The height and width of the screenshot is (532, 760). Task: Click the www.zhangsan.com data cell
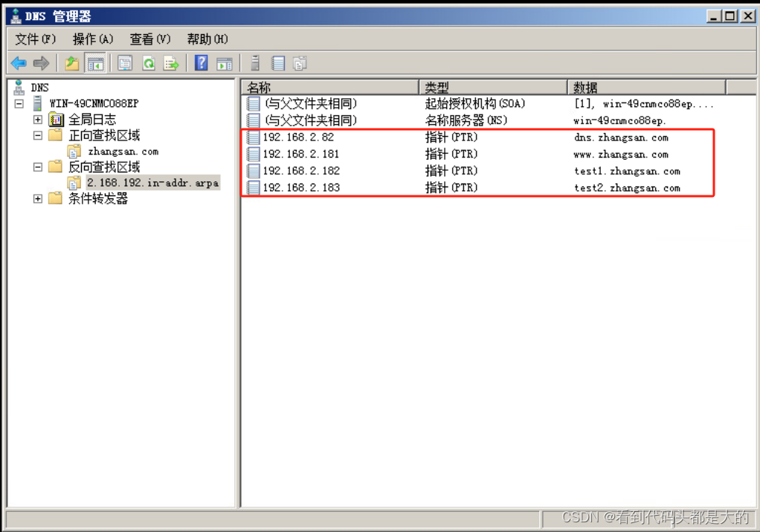[621, 155]
